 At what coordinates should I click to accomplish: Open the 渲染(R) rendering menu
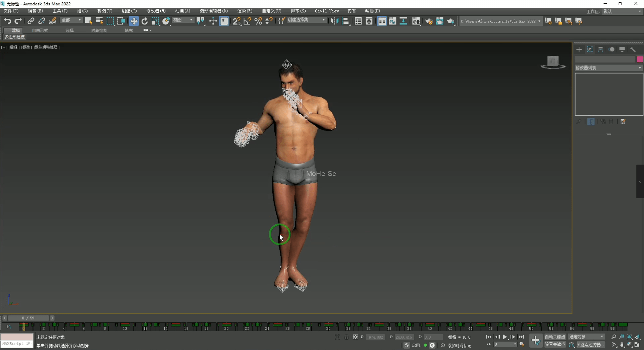click(245, 11)
